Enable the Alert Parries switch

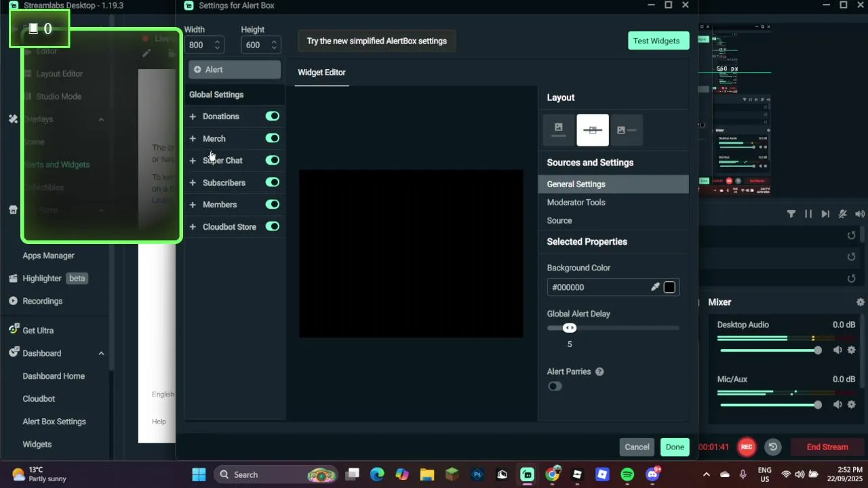coord(555,386)
